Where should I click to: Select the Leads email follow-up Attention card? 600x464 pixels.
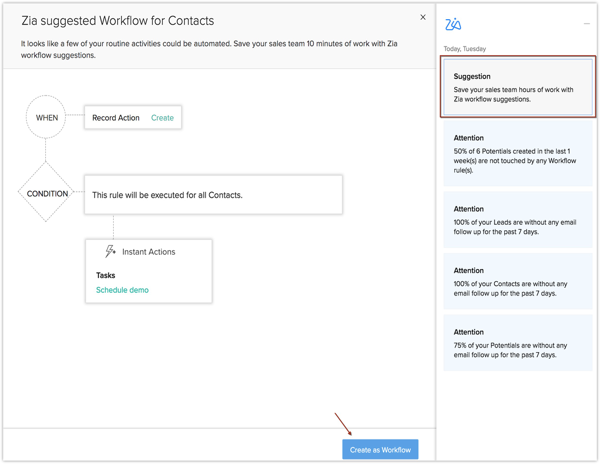pyautogui.click(x=518, y=221)
